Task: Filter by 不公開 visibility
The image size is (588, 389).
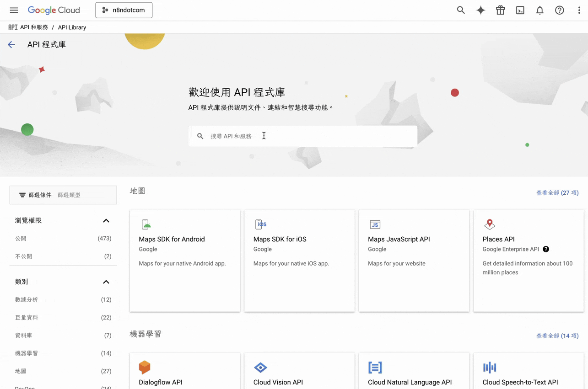Action: coord(23,256)
